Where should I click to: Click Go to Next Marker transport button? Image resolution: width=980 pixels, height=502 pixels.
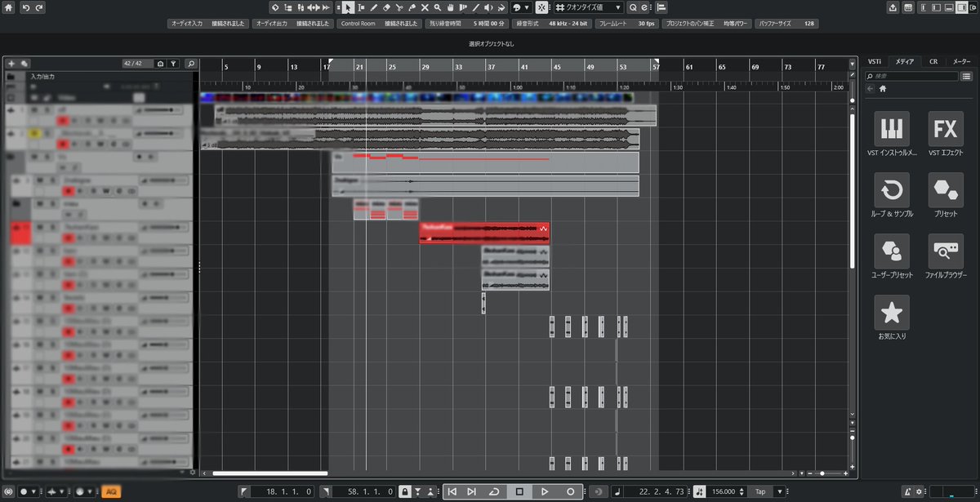[472, 492]
